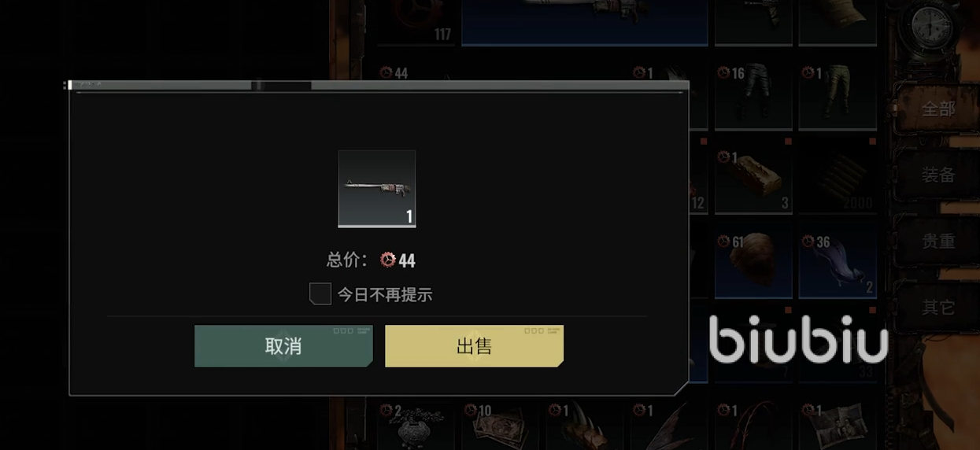The height and width of the screenshot is (450, 980).
Task: Pick the green pants item priced 1
Action: (x=838, y=96)
